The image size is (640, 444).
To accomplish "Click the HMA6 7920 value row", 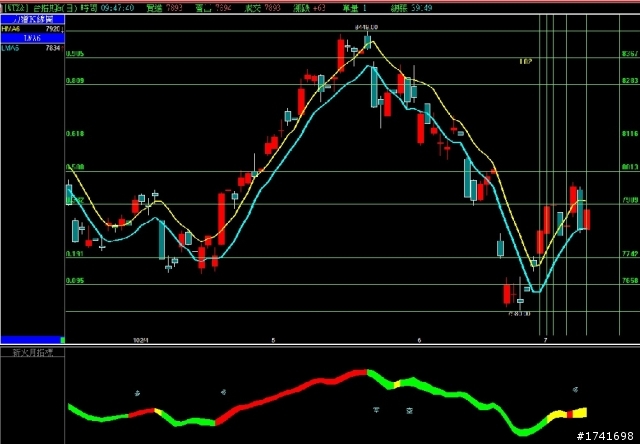I will [x=33, y=29].
